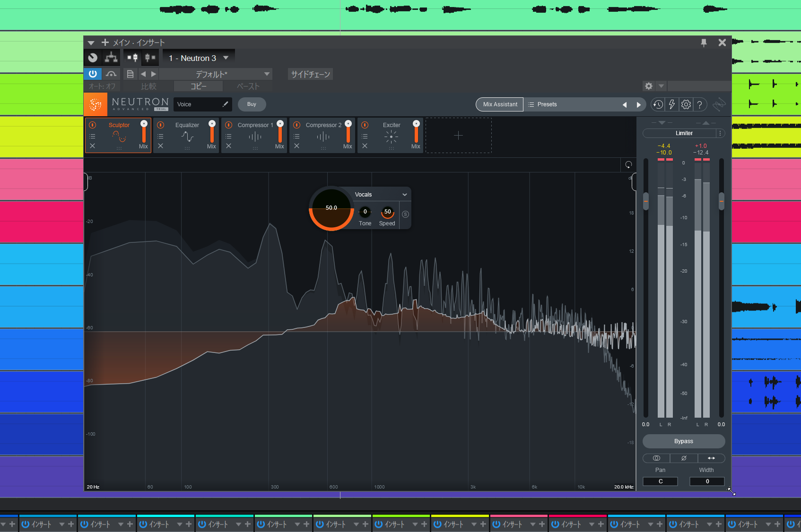Click input meter down-arrow expander
The width and height of the screenshot is (801, 532).
click(x=662, y=123)
